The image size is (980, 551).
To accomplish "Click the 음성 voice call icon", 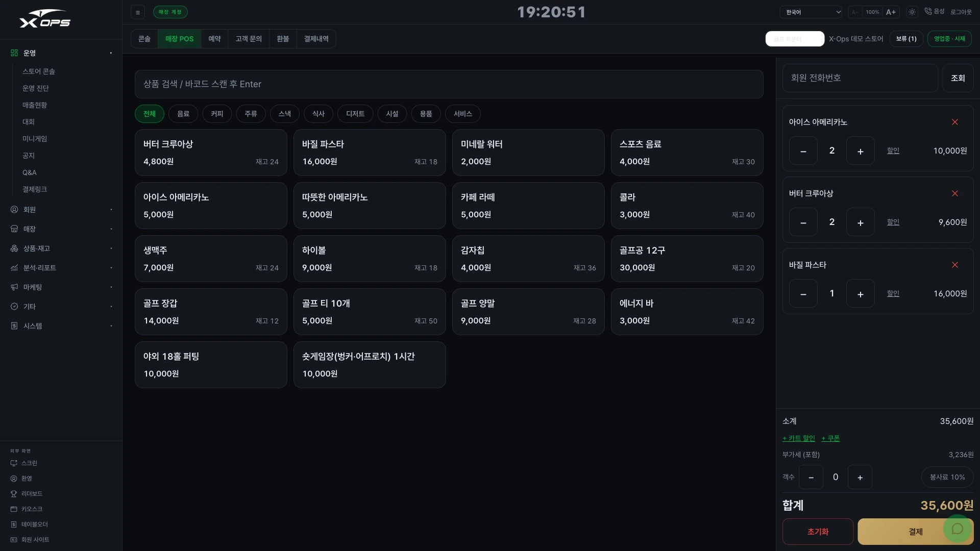I will pyautogui.click(x=935, y=11).
